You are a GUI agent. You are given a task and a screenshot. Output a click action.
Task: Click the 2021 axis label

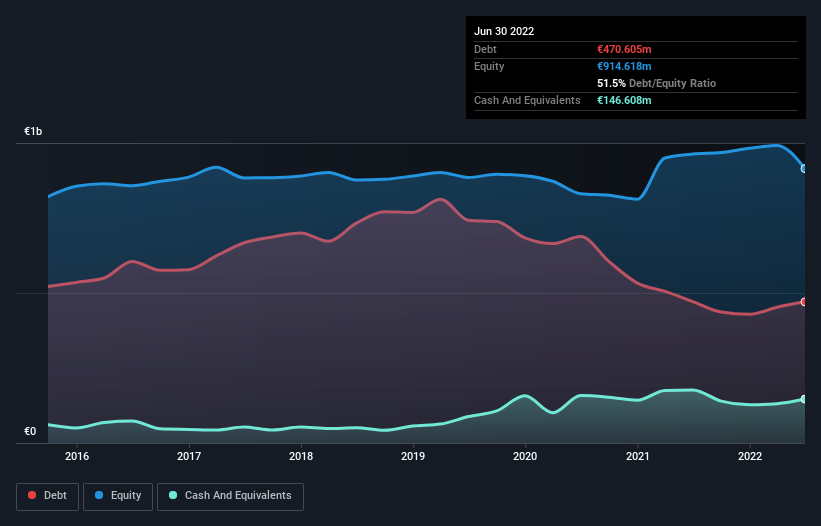point(638,456)
